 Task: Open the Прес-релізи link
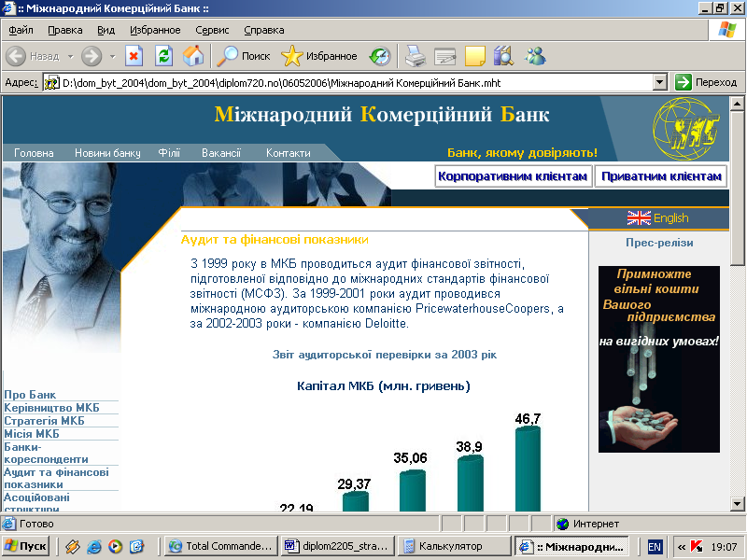[x=659, y=243]
